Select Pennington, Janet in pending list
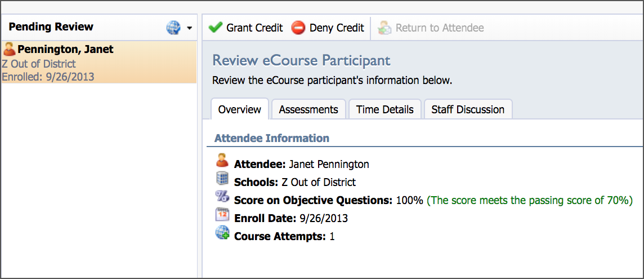 coord(99,63)
